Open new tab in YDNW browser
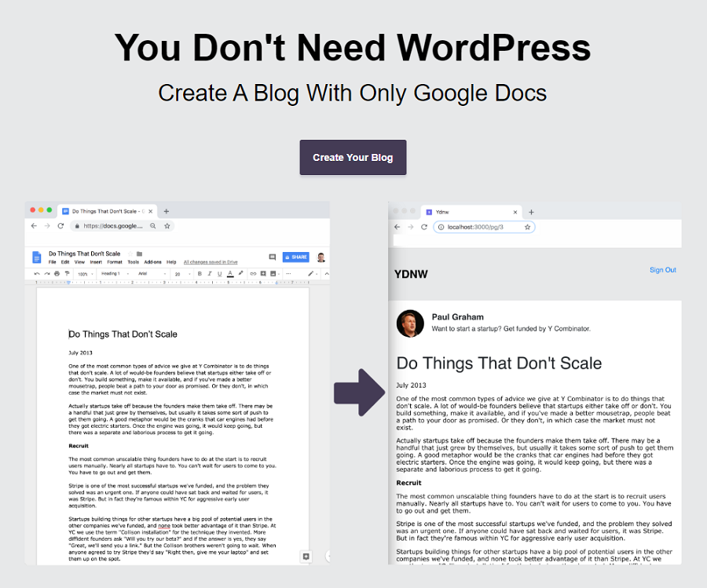The width and height of the screenshot is (707, 588). coord(531,212)
